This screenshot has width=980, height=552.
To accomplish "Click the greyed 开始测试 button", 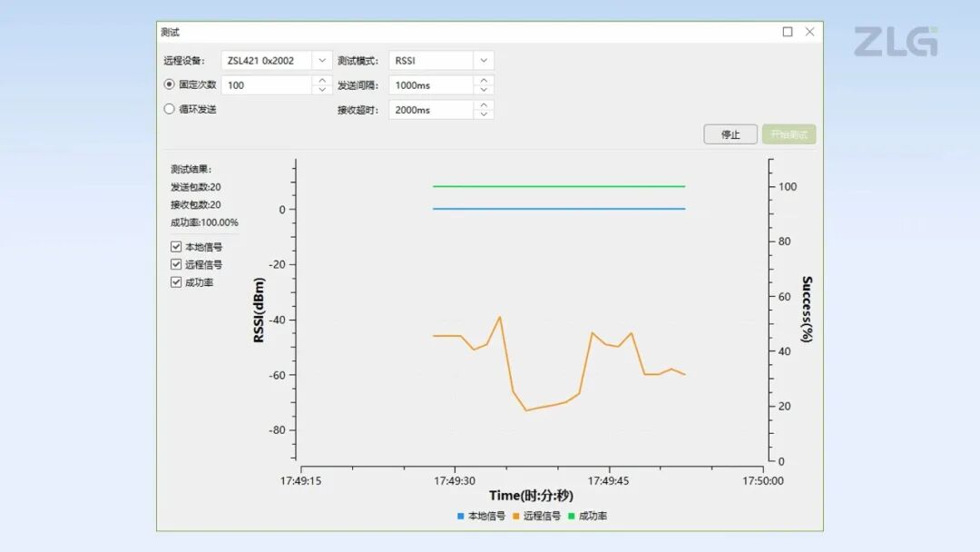I will point(789,134).
